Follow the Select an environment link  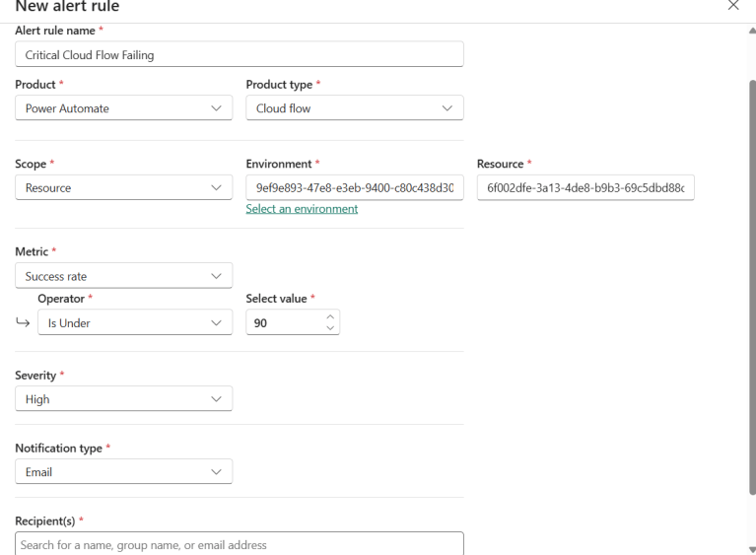302,209
